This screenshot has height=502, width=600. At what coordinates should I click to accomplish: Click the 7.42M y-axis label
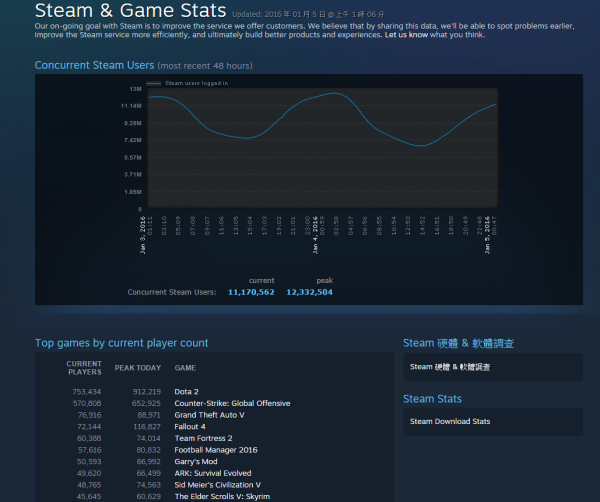point(133,140)
